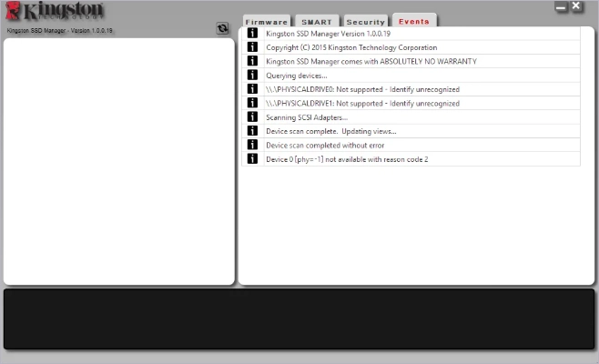This screenshot has width=599, height=364.
Task: Minimize the Kingston SSD Manager window
Action: (561, 6)
